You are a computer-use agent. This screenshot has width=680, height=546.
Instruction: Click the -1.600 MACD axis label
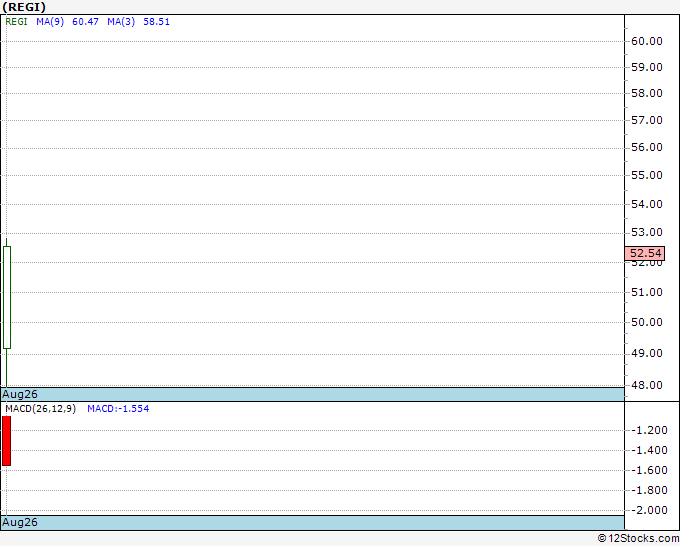(649, 470)
